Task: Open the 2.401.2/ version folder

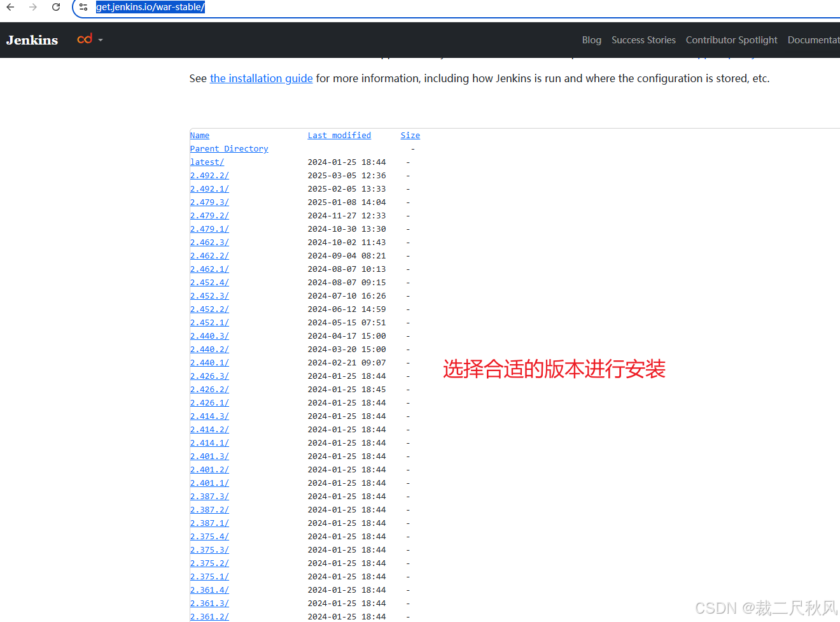Action: tap(209, 470)
